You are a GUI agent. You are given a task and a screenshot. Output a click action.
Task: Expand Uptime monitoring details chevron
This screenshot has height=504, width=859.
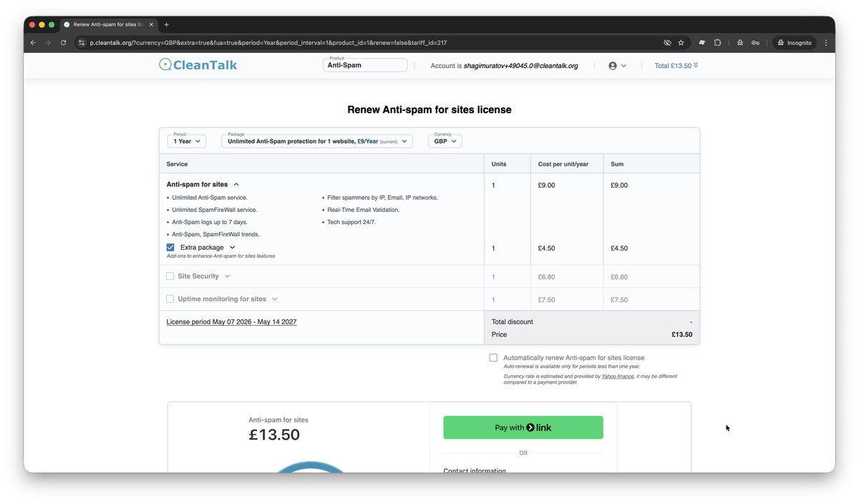pos(275,299)
